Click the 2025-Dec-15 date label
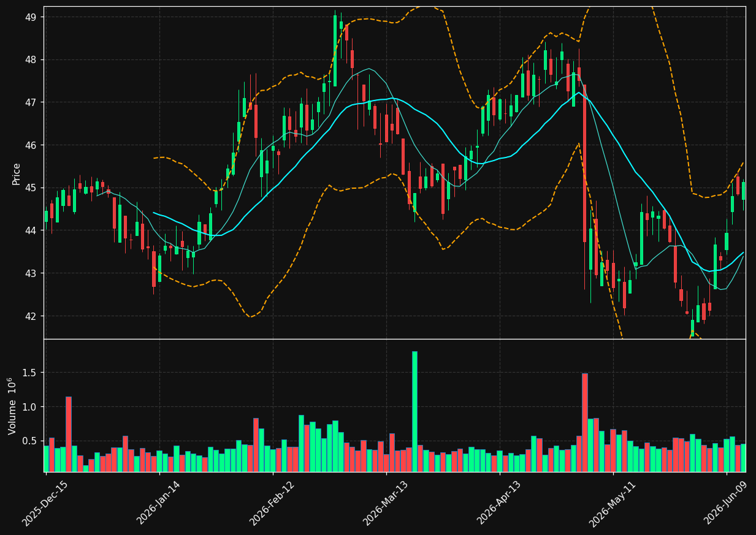The height and width of the screenshot is (535, 756). pos(44,503)
